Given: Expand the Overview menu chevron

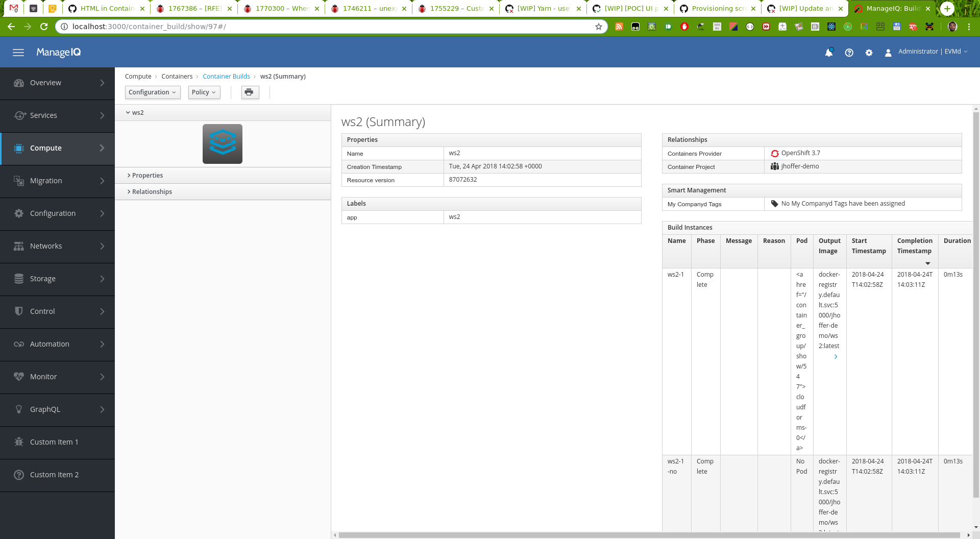Looking at the screenshot, I should point(103,83).
